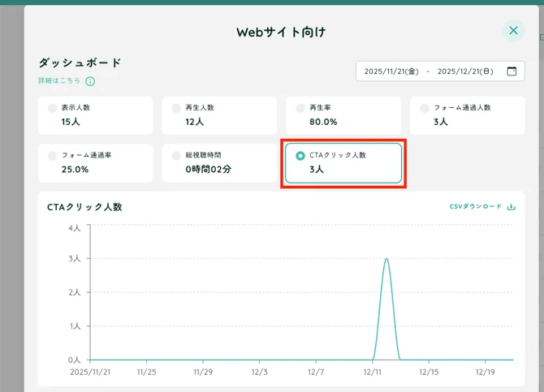544x392 pixels.
Task: Click the 12人 value
Action: pos(195,122)
